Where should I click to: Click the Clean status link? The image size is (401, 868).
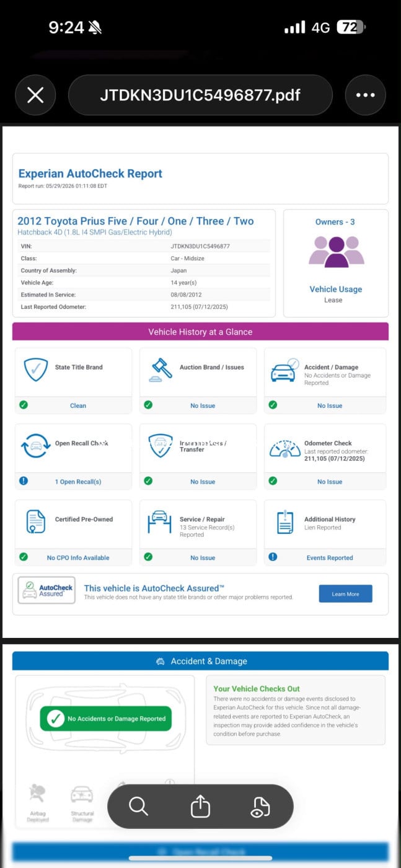point(78,405)
